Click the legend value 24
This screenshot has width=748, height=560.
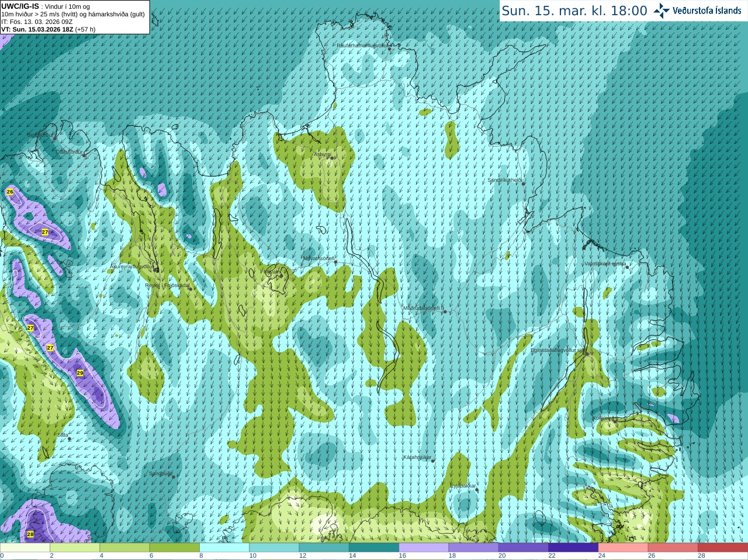(x=602, y=556)
